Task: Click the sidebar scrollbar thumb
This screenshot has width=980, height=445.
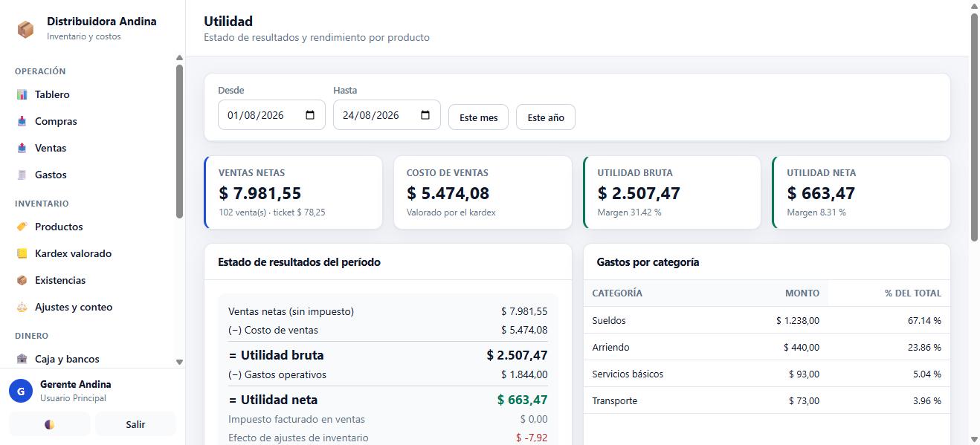Action: click(179, 141)
